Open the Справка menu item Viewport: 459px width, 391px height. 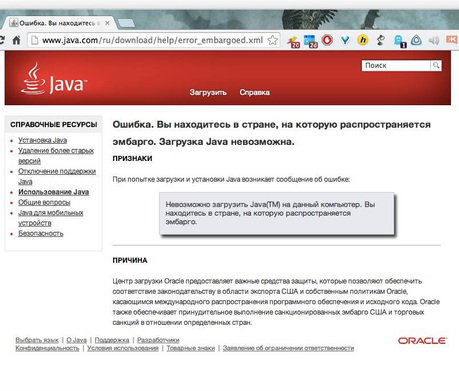click(x=254, y=92)
